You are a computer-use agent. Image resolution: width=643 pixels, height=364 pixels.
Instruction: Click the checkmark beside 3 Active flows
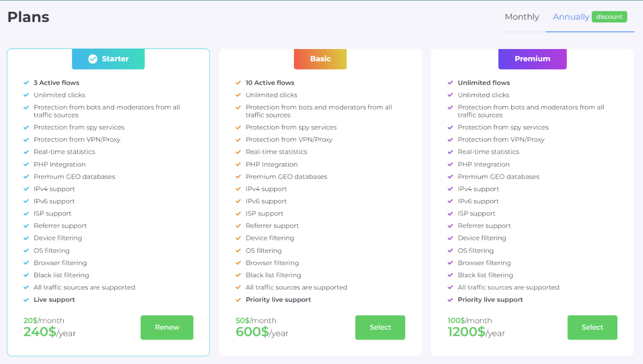pos(26,83)
